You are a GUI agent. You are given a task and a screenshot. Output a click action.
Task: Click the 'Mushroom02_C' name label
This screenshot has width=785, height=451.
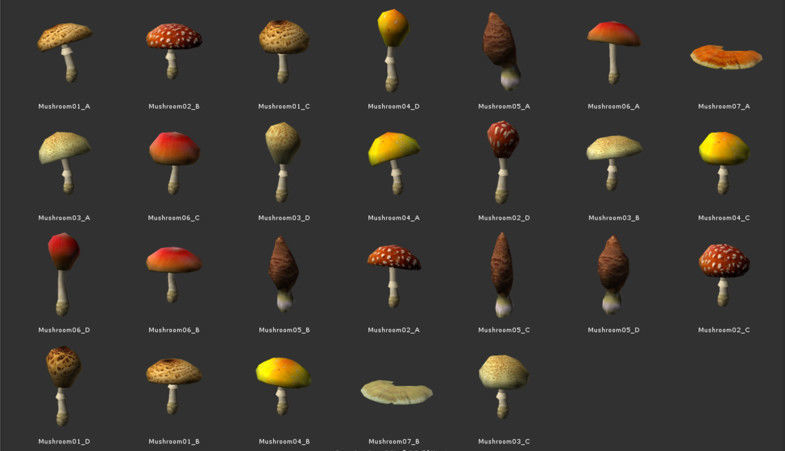[x=724, y=330]
